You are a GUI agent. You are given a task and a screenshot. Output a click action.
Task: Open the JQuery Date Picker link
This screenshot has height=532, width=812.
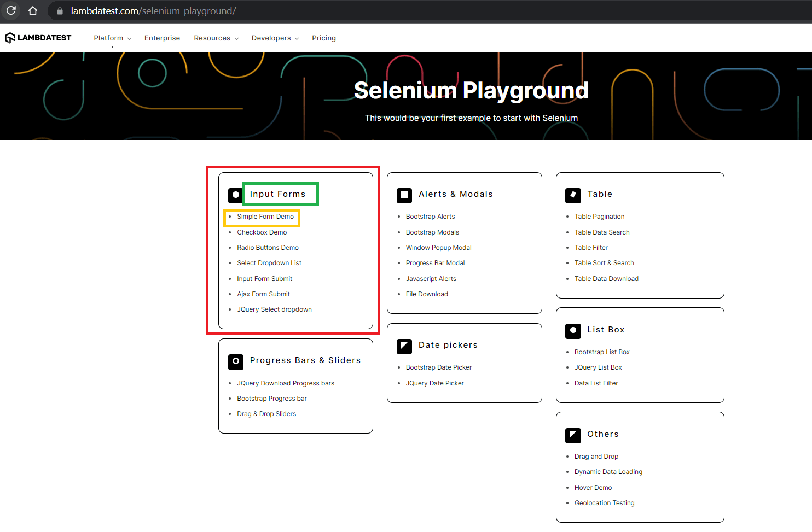click(435, 383)
